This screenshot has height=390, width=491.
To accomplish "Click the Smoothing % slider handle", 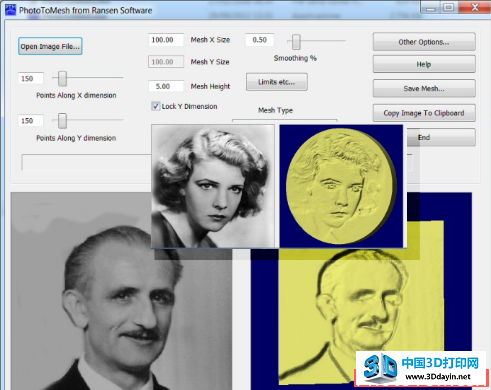I will 296,42.
